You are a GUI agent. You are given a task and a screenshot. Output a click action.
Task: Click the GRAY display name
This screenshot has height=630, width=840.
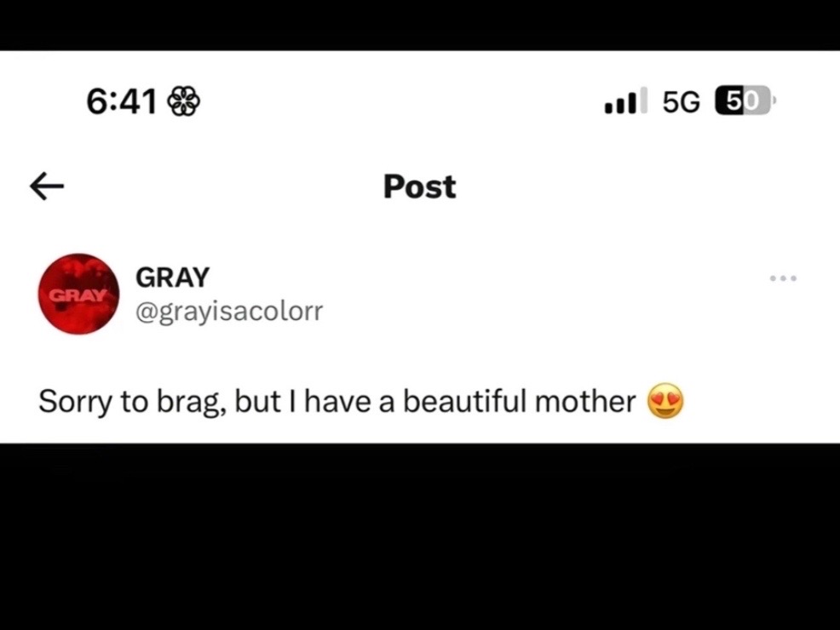click(x=172, y=278)
